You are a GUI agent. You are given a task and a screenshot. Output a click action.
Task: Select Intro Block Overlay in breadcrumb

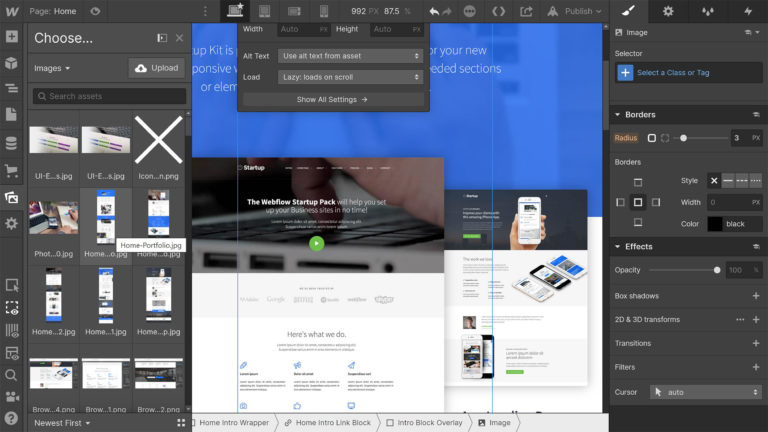click(x=424, y=423)
